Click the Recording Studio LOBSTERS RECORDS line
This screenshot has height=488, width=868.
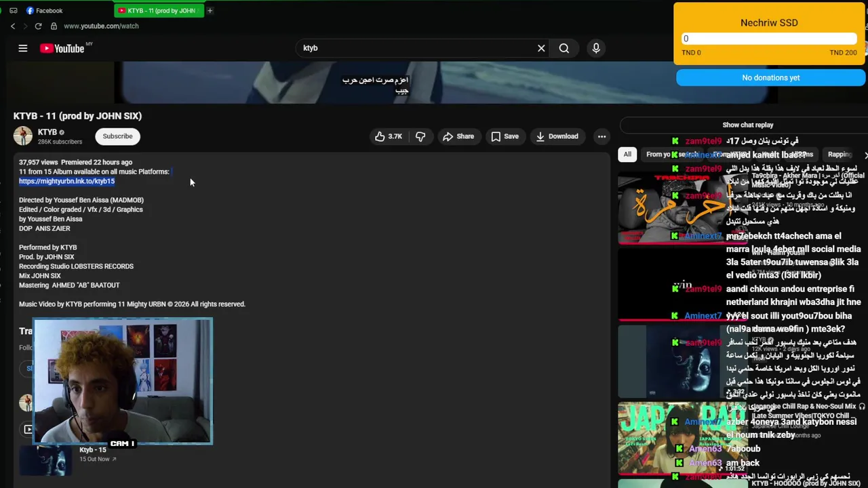pyautogui.click(x=76, y=266)
